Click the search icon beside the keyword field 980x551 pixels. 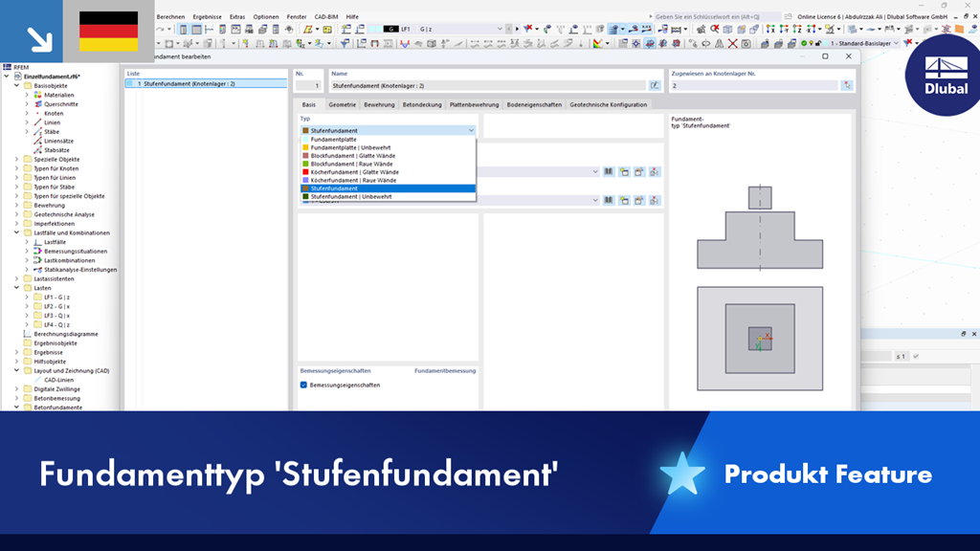pos(789,17)
